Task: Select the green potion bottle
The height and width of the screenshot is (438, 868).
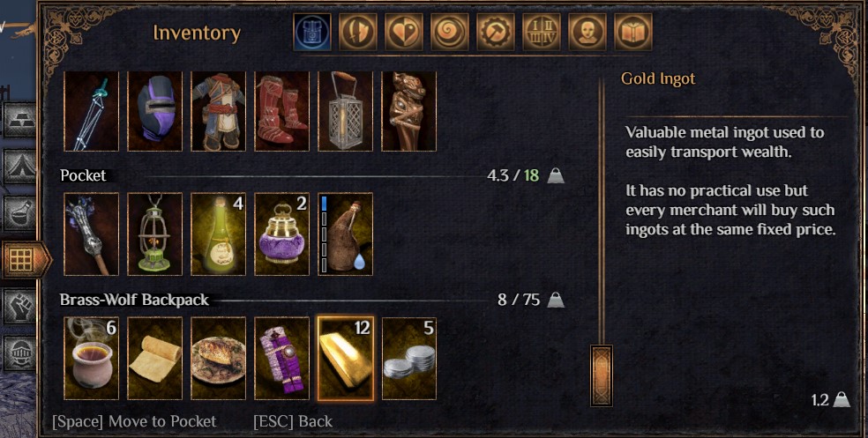Action: 218,234
